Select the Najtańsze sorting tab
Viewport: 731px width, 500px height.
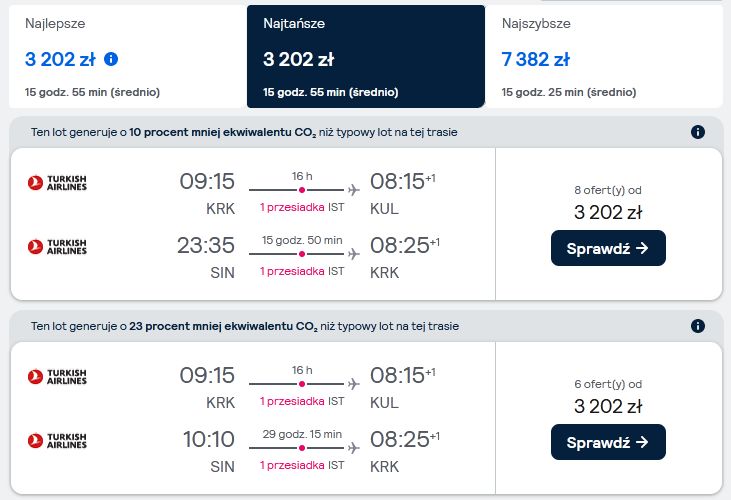click(366, 57)
